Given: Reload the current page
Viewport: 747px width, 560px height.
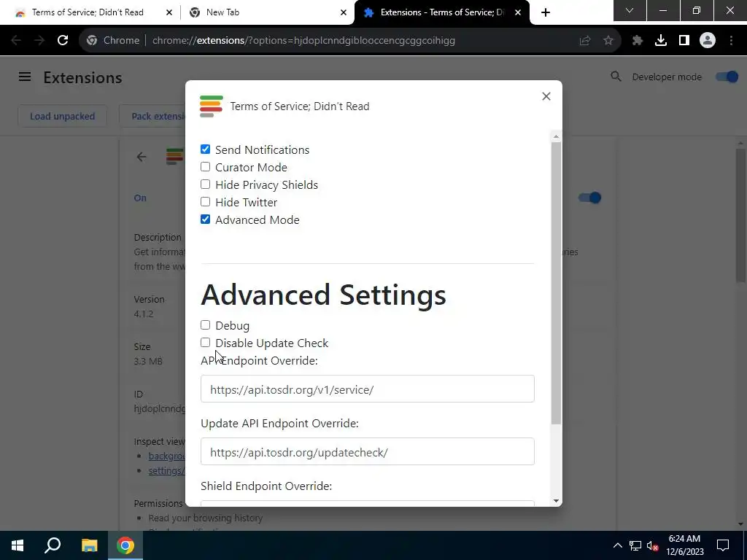Looking at the screenshot, I should click(x=63, y=41).
